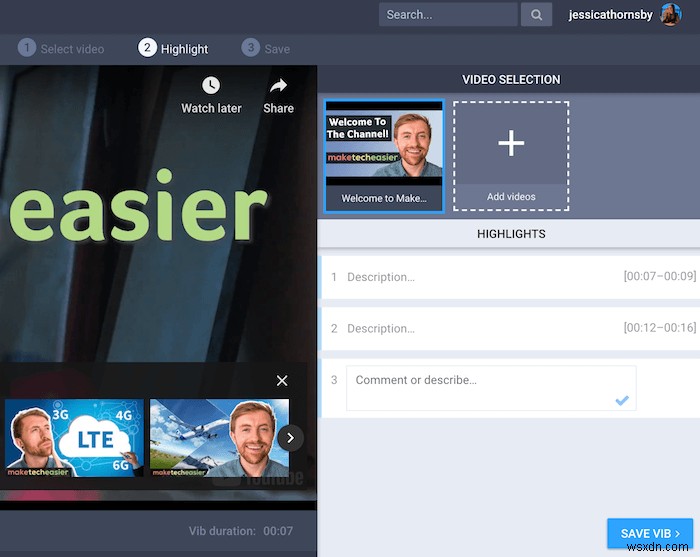Click the search magnifier icon
700x557 pixels.
[x=537, y=15]
